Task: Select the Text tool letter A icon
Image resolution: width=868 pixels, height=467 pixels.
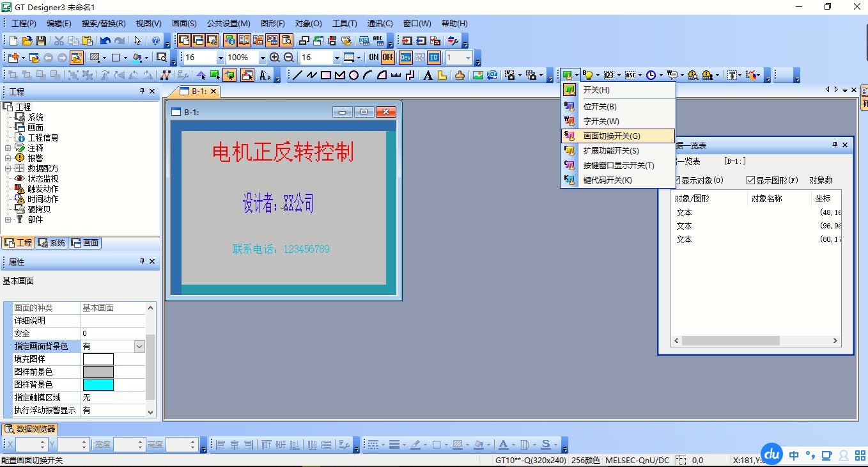Action: pyautogui.click(x=428, y=75)
